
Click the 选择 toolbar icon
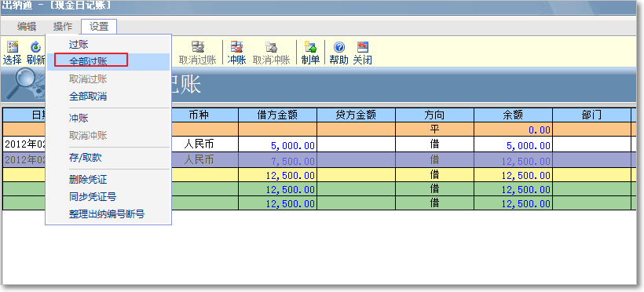tap(13, 53)
